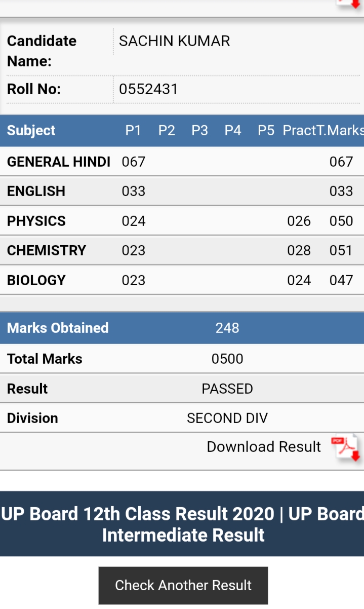The height and width of the screenshot is (609, 364).
Task: Click the Physics practical marks 026
Action: pyautogui.click(x=299, y=221)
